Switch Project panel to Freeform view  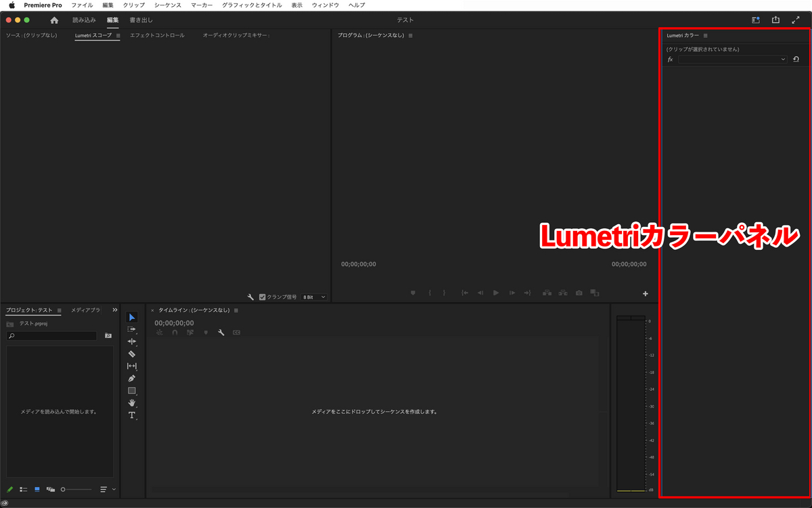click(x=50, y=489)
